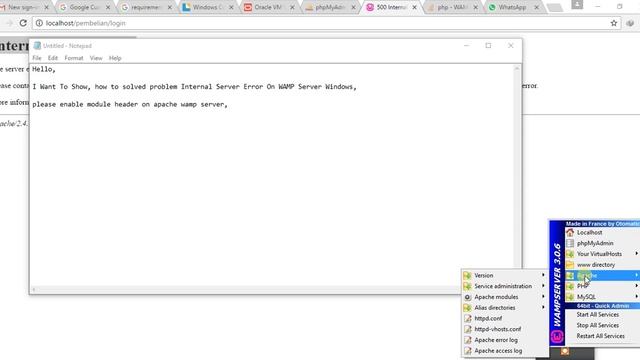Expand Service administration submenu arrow
Screen dimensions: 640x360
543,286
